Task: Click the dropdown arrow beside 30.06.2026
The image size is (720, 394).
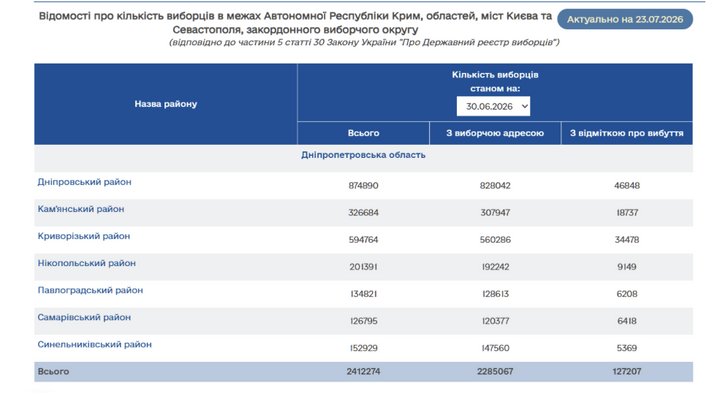Action: point(525,107)
